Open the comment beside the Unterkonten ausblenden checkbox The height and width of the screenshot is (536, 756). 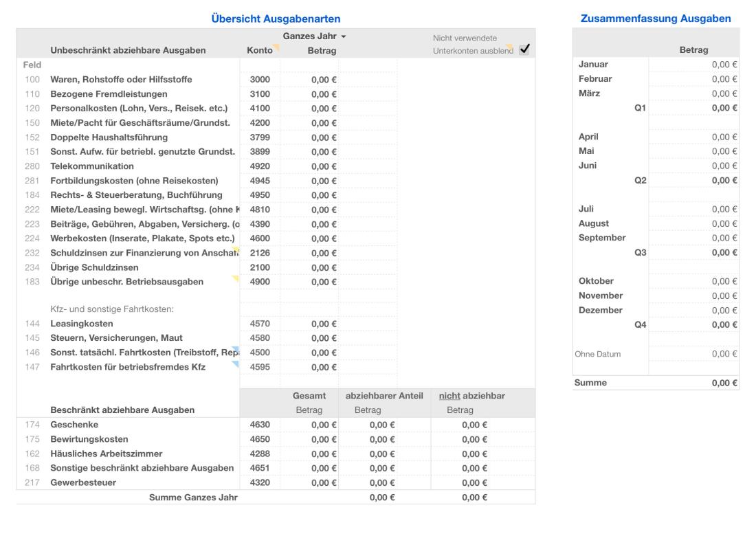click(509, 45)
